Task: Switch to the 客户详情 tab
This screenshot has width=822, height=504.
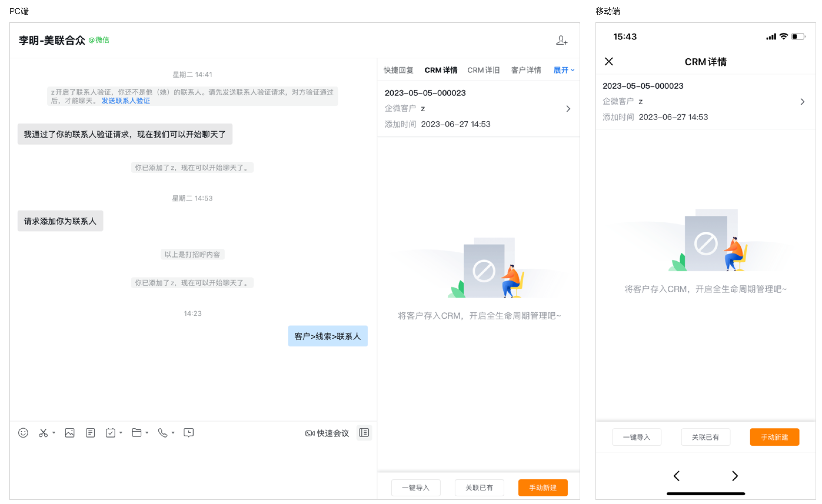Action: click(526, 70)
